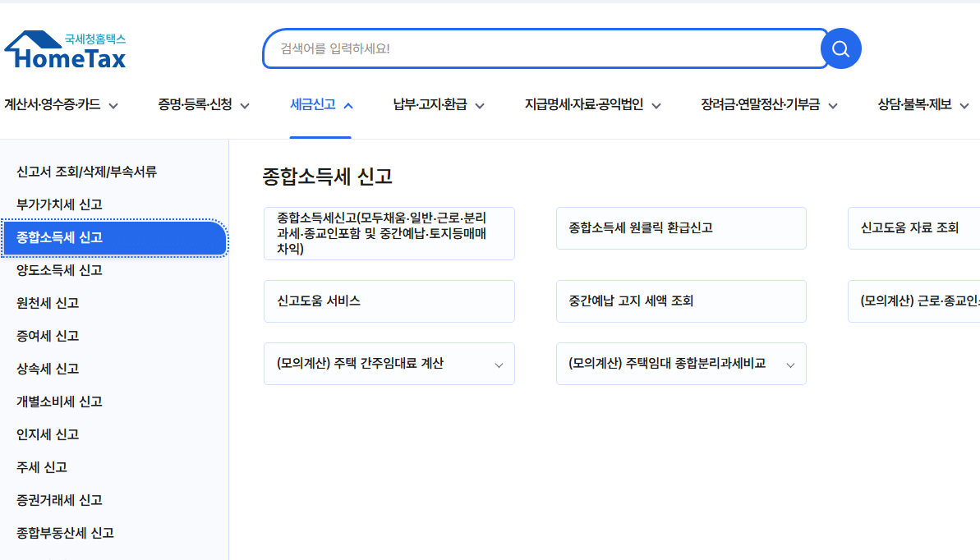
Task: Click the search input field
Action: (542, 48)
